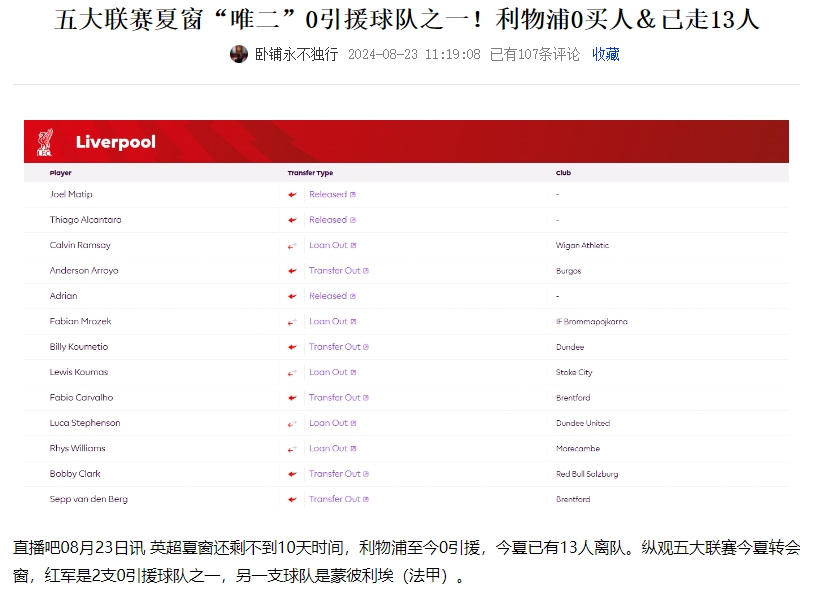Select the player name Bobby Clark

point(75,473)
